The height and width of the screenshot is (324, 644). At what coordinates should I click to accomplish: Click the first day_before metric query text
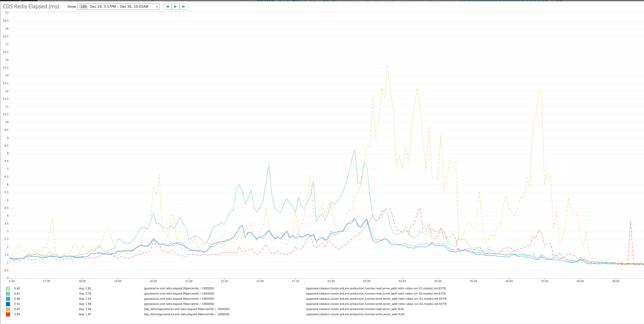click(187, 309)
